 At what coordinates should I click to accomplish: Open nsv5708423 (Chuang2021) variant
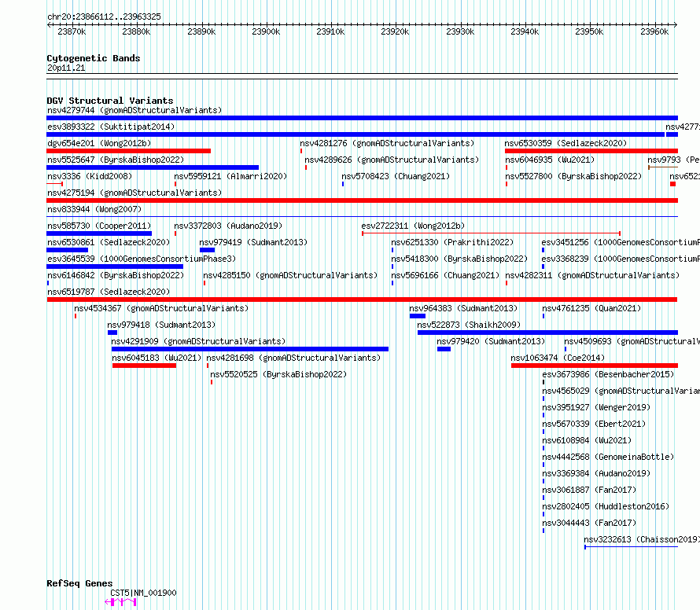tap(396, 176)
